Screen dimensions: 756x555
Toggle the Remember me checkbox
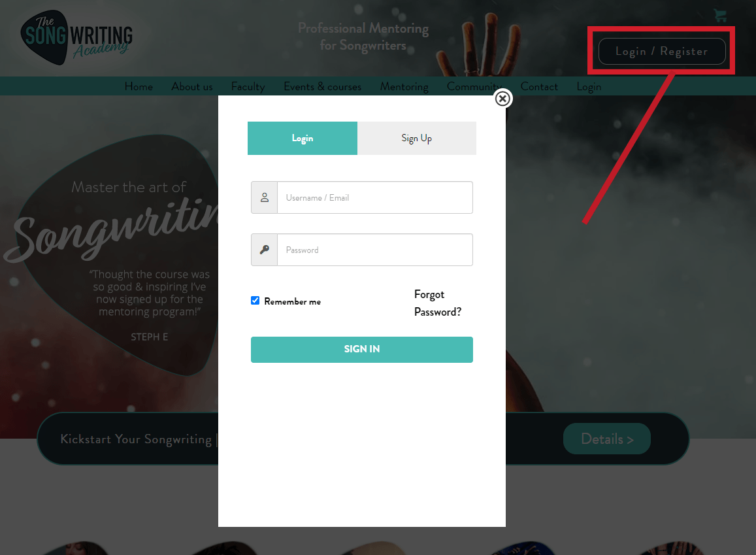pyautogui.click(x=255, y=301)
